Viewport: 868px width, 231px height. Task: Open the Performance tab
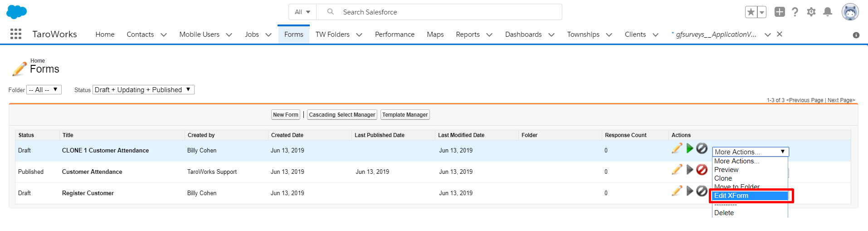[x=395, y=34]
